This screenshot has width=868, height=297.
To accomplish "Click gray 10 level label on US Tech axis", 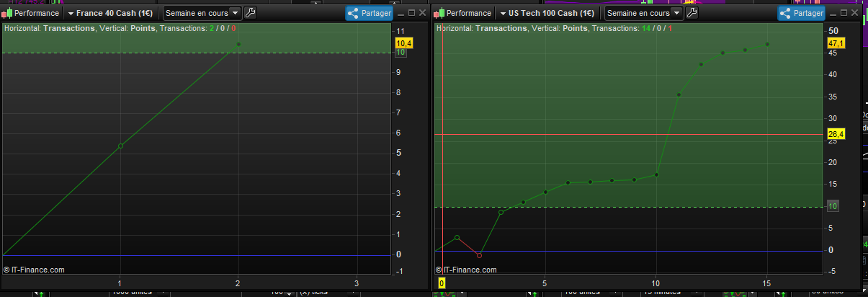I will 833,206.
